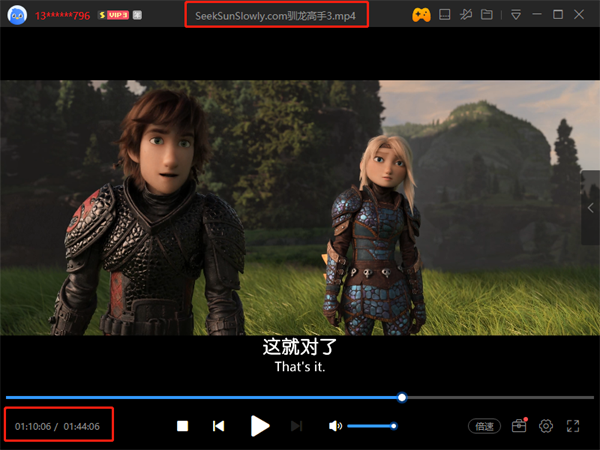Close the video player window
The width and height of the screenshot is (600, 450).
point(579,15)
